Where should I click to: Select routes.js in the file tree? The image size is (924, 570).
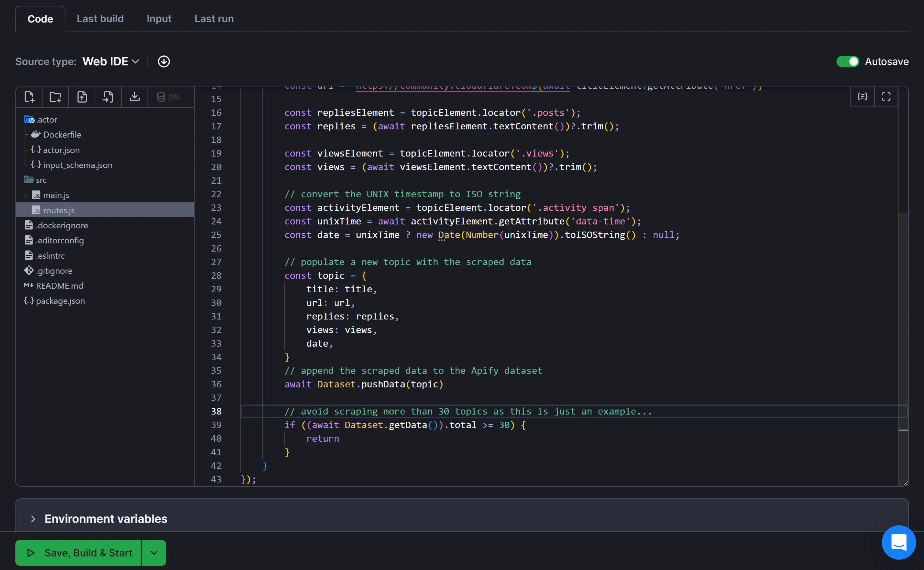105,210
